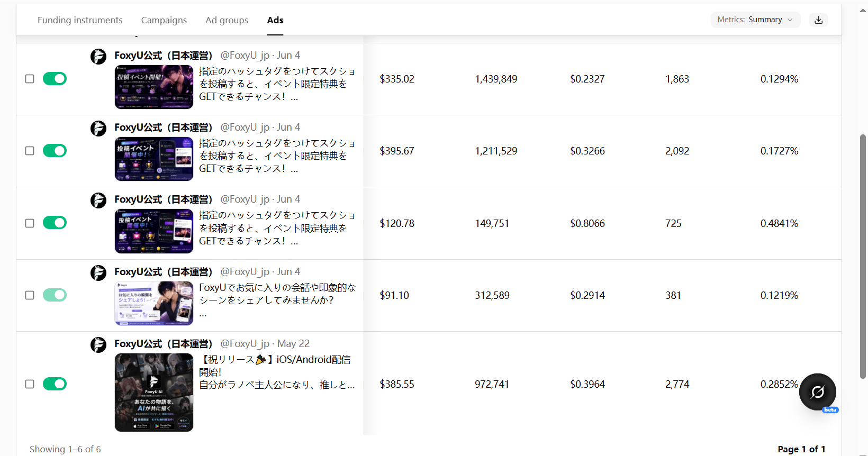
Task: Click the 2,774 results value
Action: tap(677, 384)
